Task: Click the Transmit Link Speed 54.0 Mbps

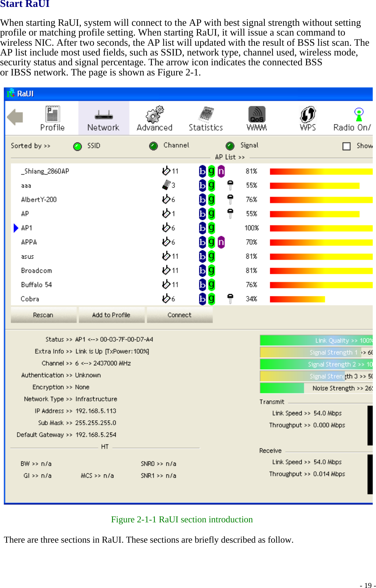Action: (x=327, y=413)
